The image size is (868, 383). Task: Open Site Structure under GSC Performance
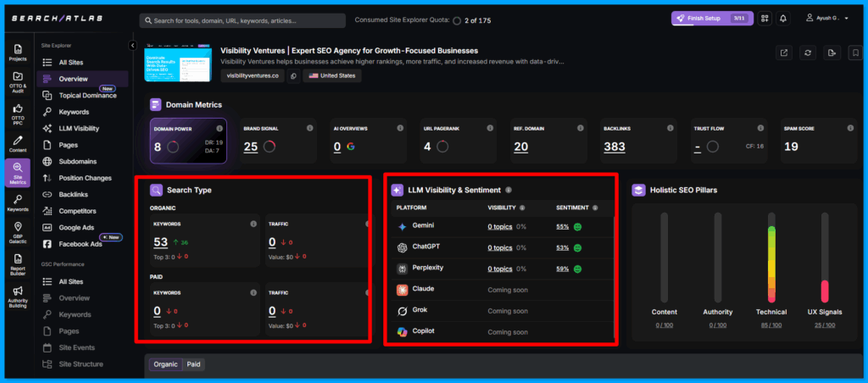82,364
